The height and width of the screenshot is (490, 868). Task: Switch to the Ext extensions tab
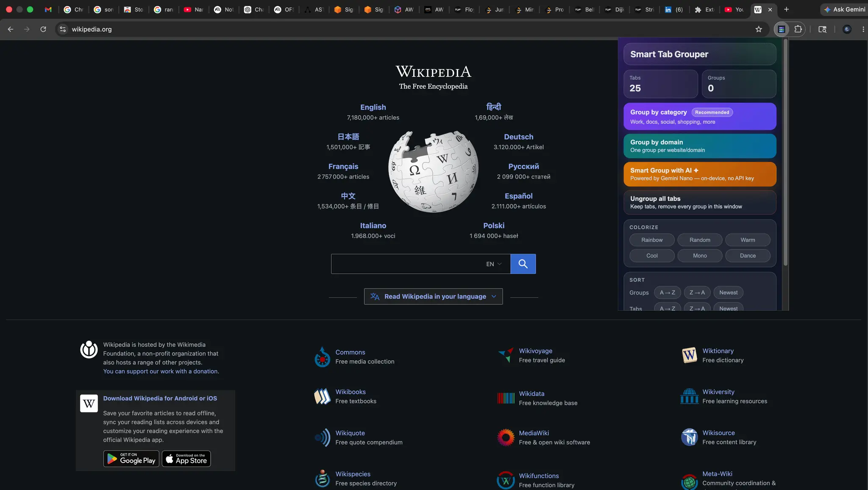tap(704, 9)
